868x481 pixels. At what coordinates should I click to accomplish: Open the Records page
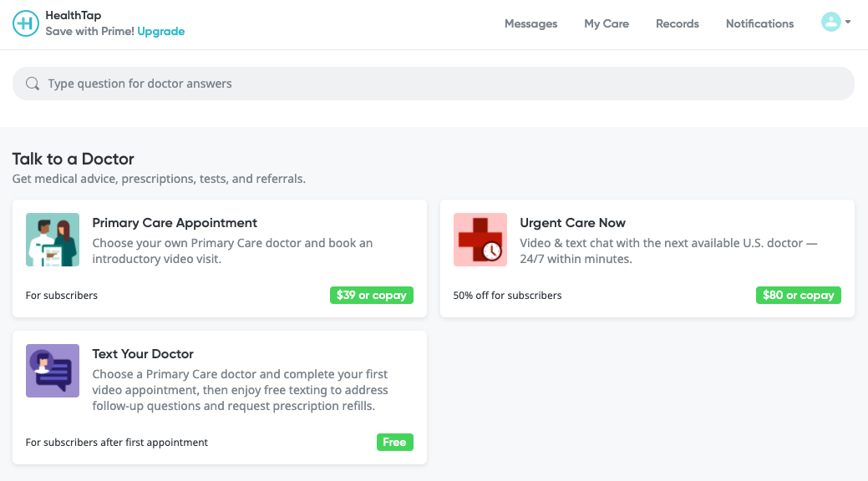click(678, 24)
